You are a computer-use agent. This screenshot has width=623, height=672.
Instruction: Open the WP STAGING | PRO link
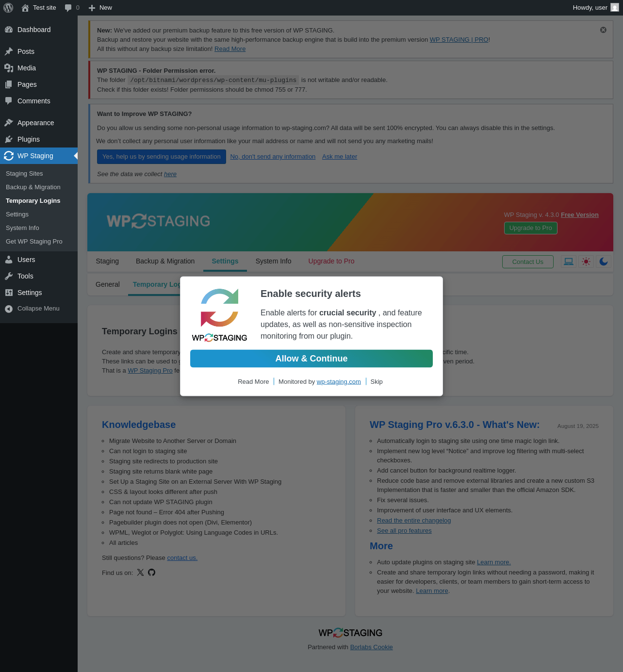[x=459, y=40]
